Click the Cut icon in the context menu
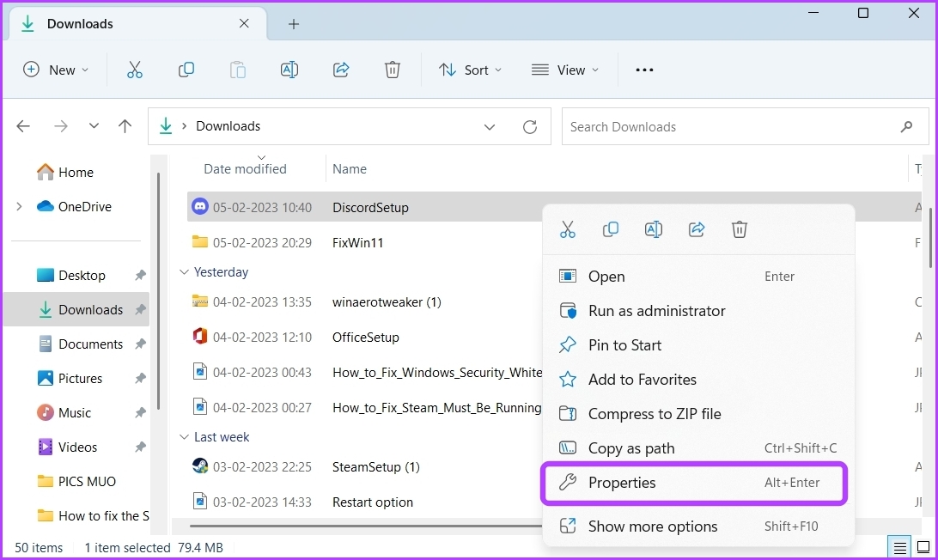 (568, 229)
